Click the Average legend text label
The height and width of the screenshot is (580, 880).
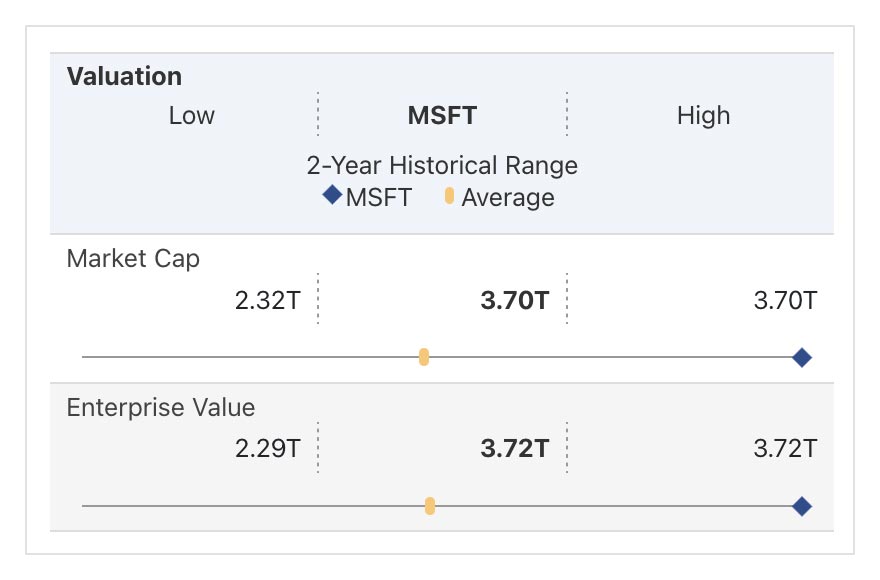(x=507, y=197)
